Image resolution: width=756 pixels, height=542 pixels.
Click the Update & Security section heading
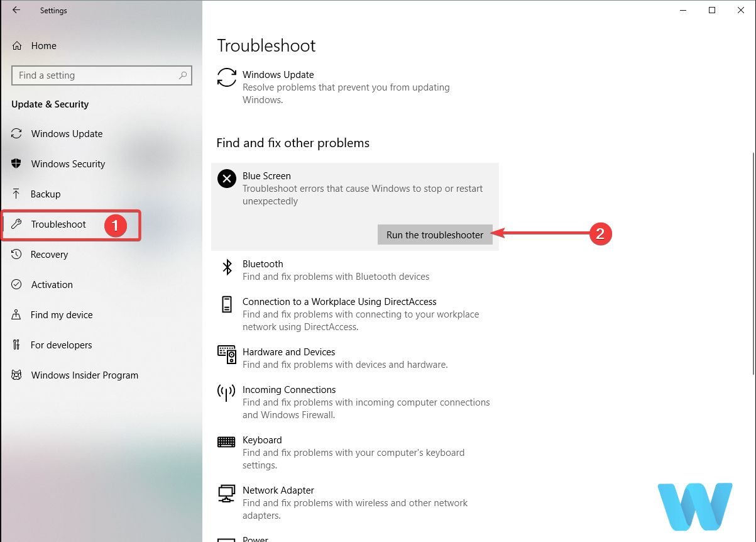(x=50, y=104)
